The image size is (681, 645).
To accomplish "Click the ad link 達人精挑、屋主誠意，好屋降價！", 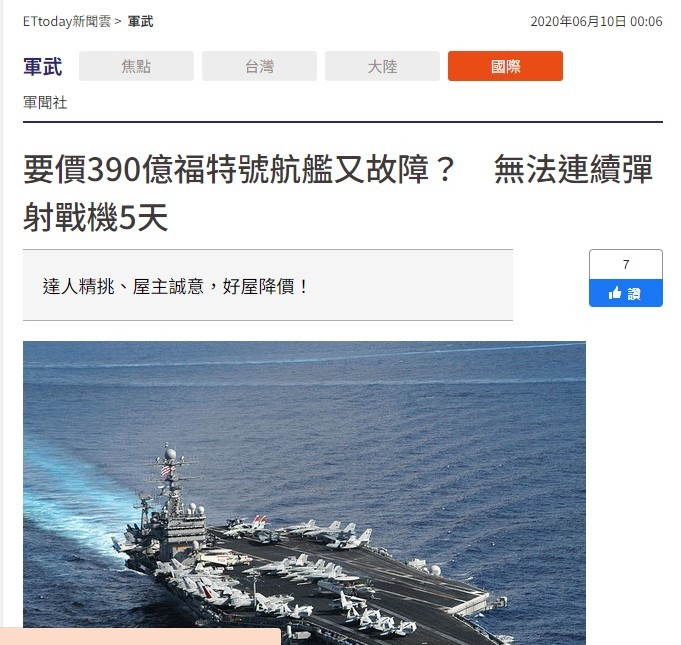I will pyautogui.click(x=175, y=287).
